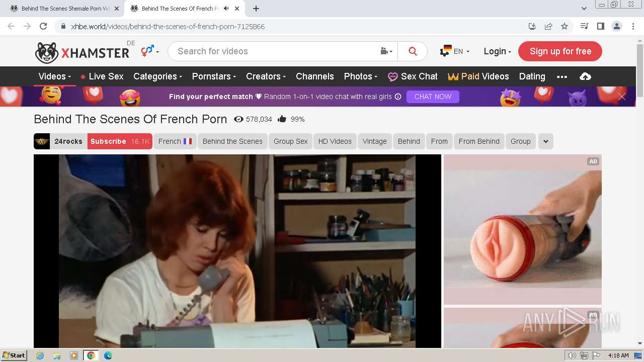
Task: Click the search videos input field
Action: point(274,51)
